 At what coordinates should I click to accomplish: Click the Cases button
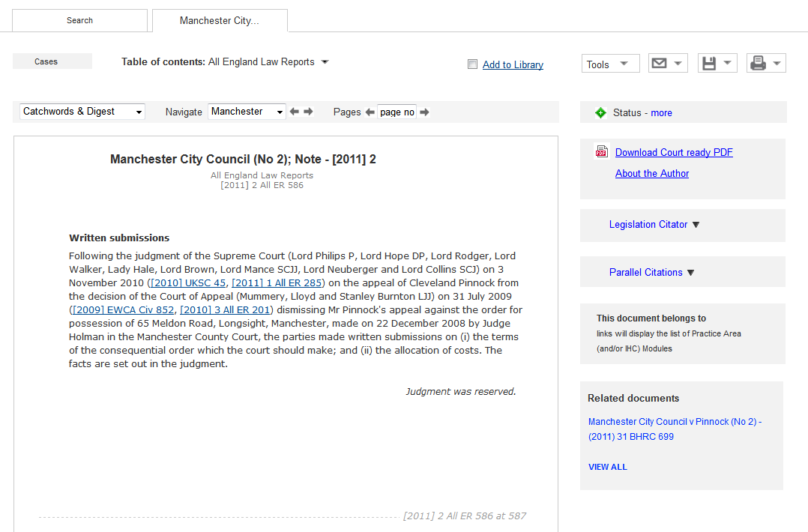52,61
